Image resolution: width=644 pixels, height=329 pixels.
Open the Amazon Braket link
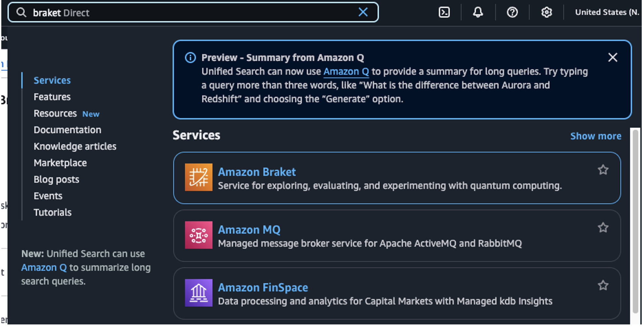[x=257, y=172]
